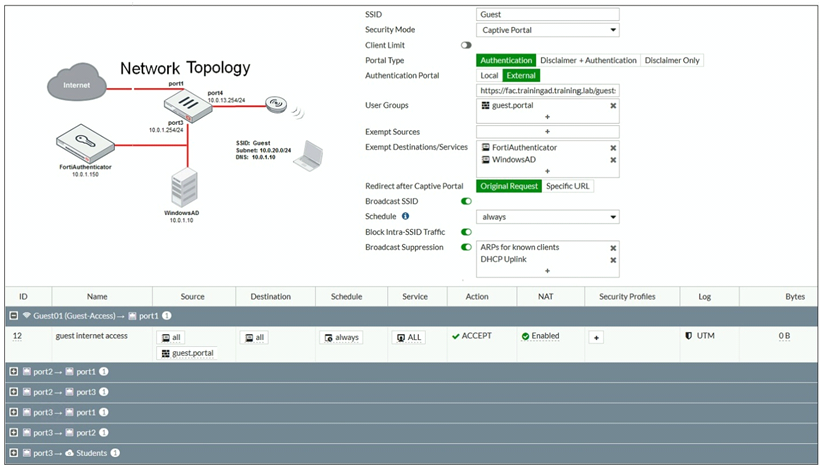Select Disclaimer Only portal type
Screen dimensions: 821x467
tap(672, 61)
